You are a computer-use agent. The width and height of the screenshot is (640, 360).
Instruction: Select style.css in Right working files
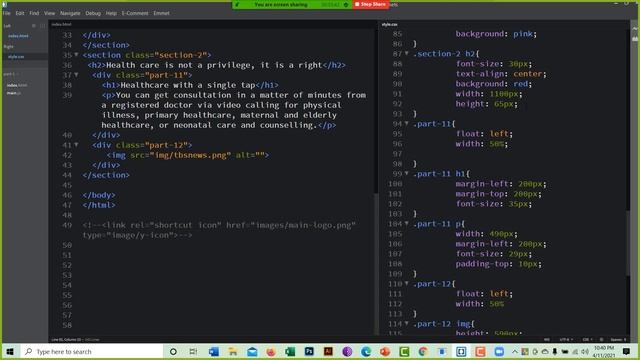coord(16,57)
